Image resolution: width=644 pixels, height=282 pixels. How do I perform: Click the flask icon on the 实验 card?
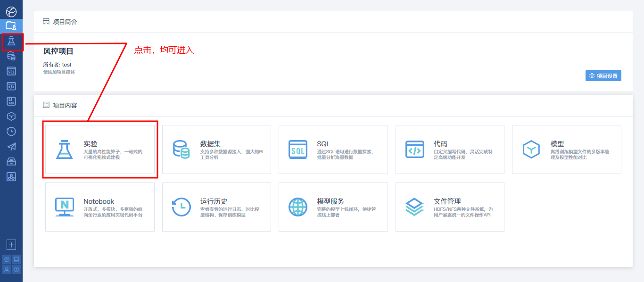pos(65,149)
